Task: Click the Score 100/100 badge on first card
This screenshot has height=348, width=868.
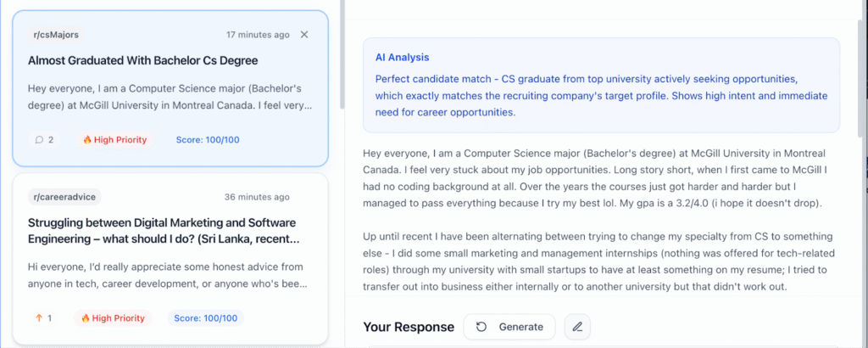Action: point(208,140)
